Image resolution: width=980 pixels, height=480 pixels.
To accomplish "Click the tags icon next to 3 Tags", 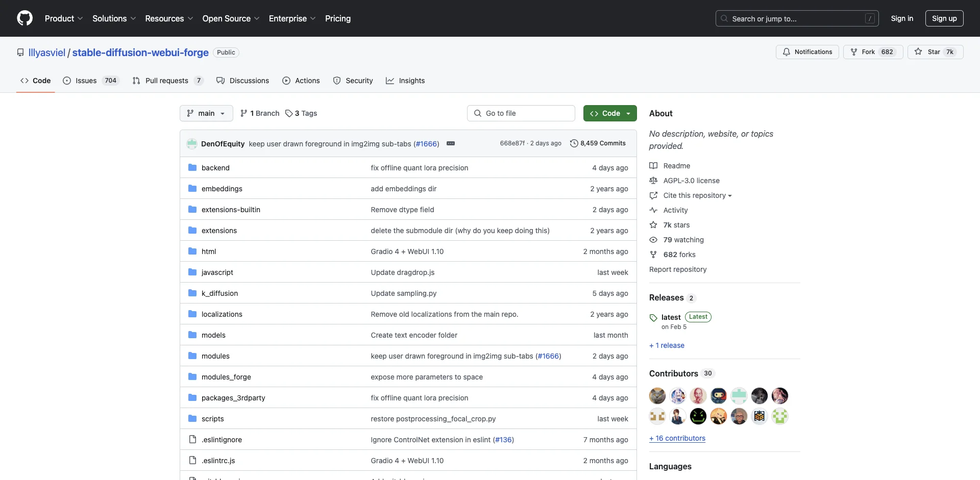I will [x=289, y=113].
